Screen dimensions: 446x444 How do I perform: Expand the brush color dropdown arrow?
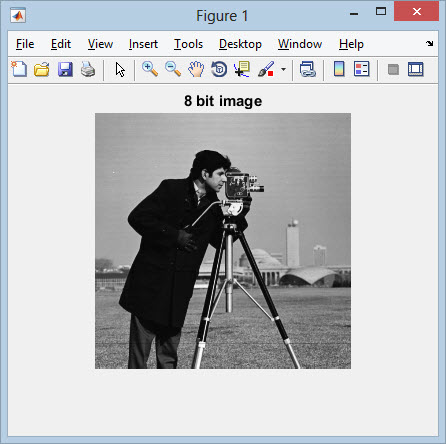point(283,69)
